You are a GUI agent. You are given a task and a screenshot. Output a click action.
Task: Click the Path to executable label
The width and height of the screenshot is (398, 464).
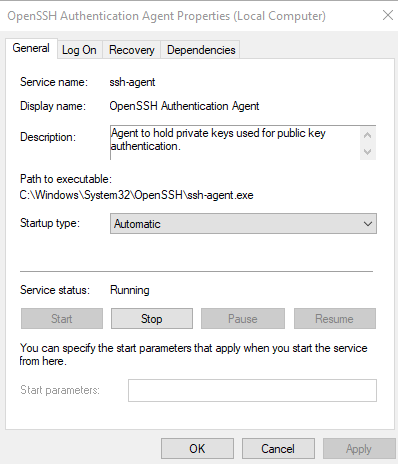66,179
